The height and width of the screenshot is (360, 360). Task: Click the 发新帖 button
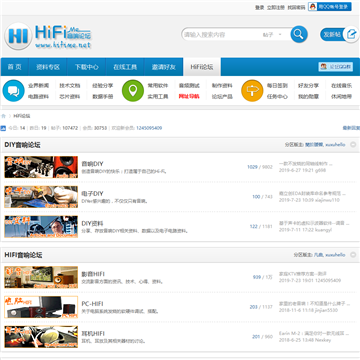click(332, 34)
